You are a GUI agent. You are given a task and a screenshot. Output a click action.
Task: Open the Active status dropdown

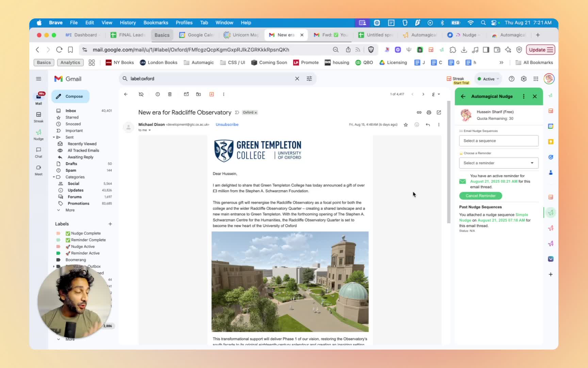click(x=488, y=79)
